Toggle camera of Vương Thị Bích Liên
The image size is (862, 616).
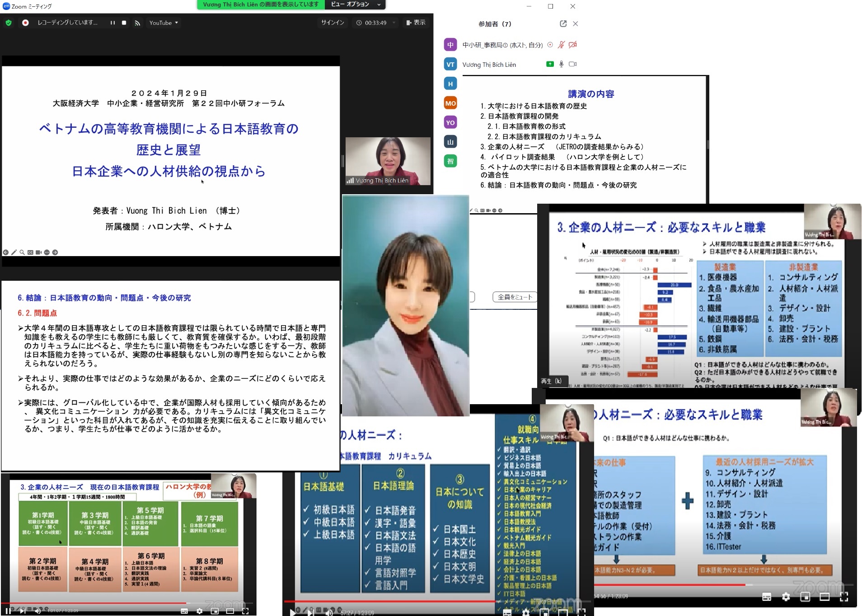click(x=573, y=64)
